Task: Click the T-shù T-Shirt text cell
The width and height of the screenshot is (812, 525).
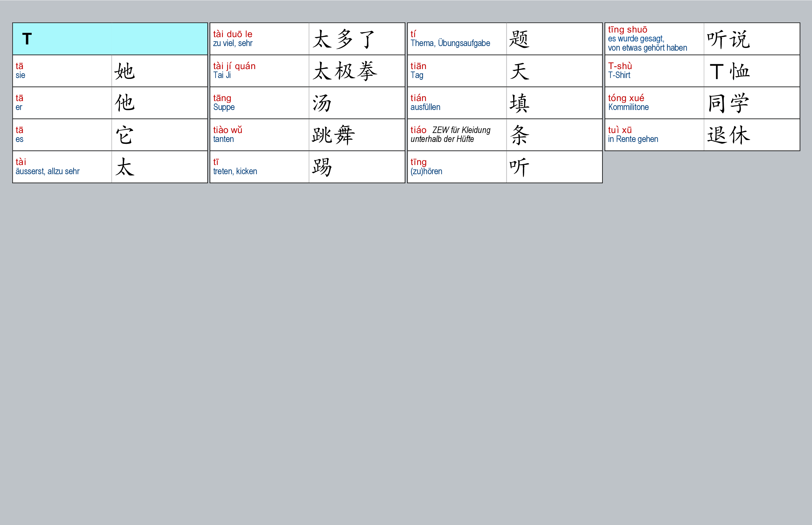Action: coord(620,70)
